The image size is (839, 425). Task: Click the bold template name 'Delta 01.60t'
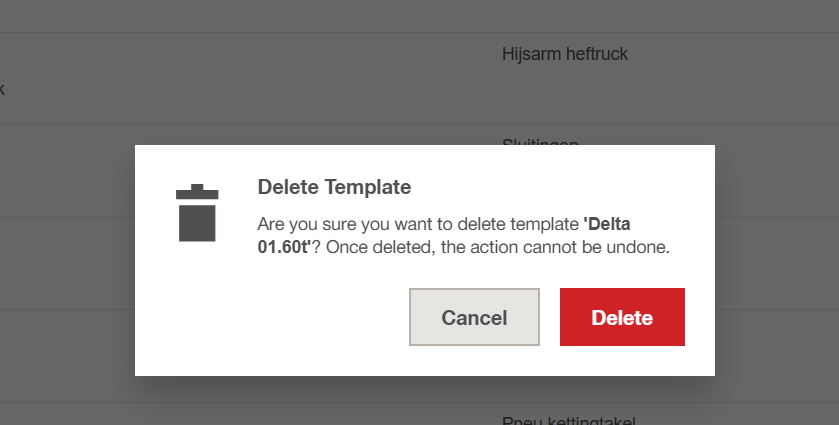click(x=283, y=245)
